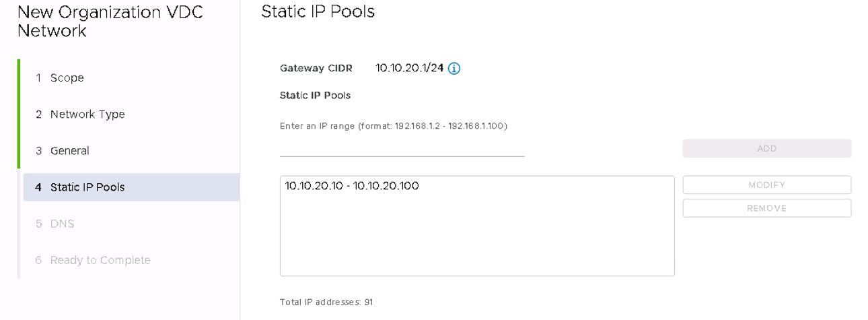Focus the IP range input field
This screenshot has height=320, width=868.
point(402,148)
